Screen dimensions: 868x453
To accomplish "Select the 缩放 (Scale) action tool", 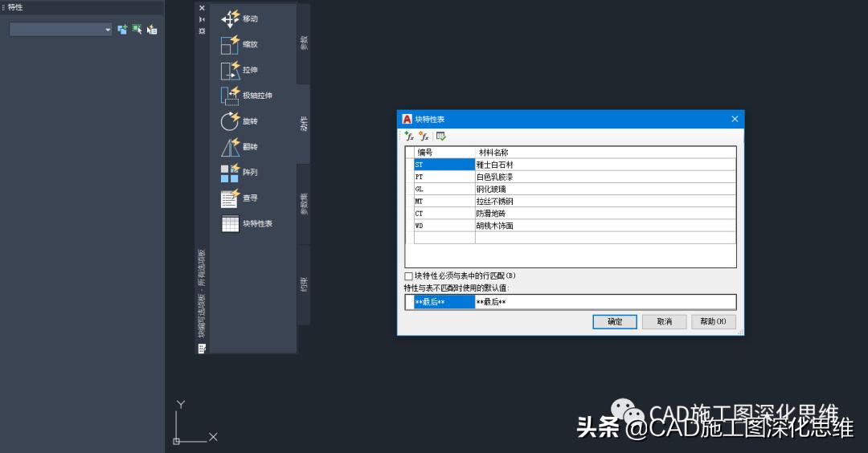I will click(x=240, y=44).
